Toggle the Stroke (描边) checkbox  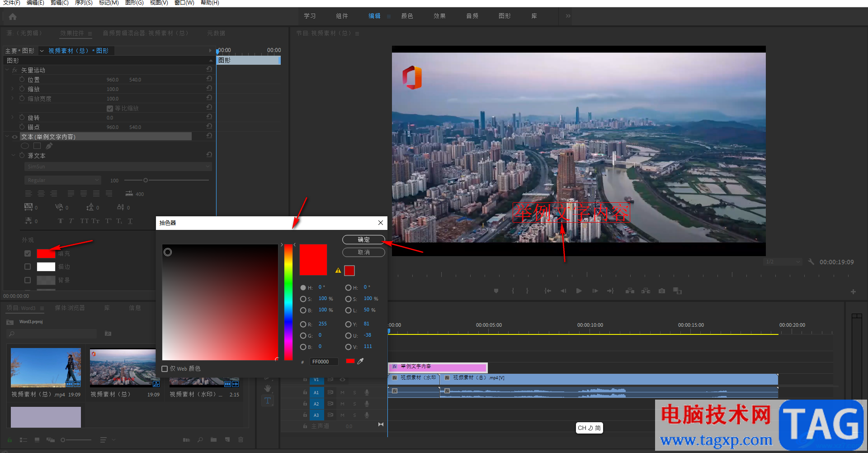(28, 267)
